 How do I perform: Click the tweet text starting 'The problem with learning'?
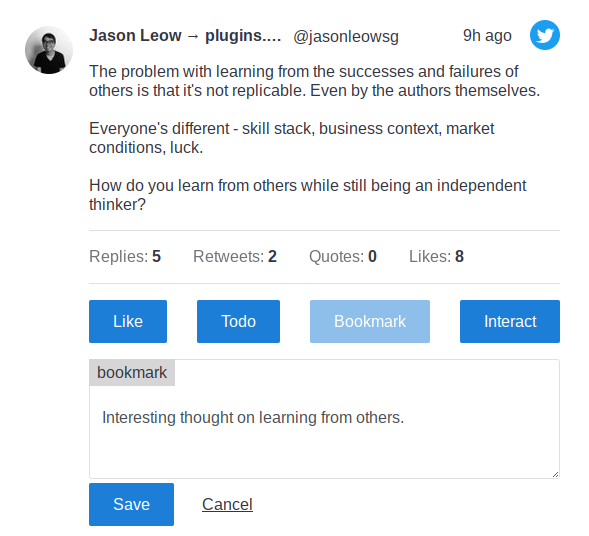[x=314, y=81]
